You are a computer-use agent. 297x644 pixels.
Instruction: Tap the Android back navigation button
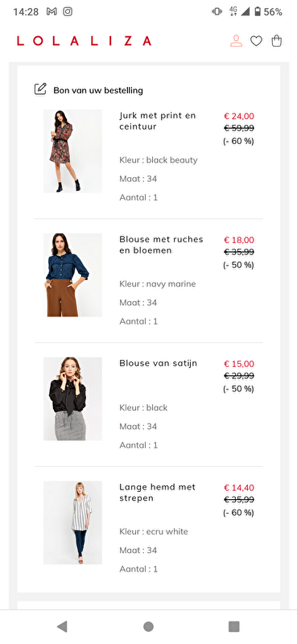point(62,626)
